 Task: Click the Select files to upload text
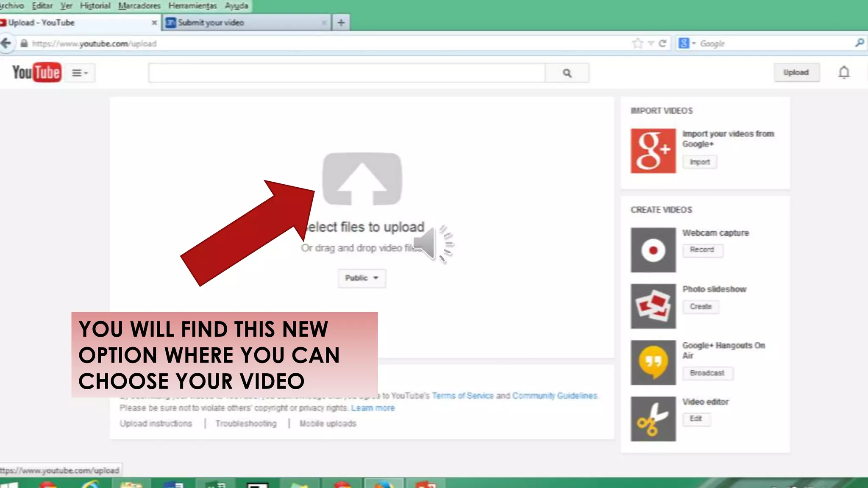click(x=364, y=227)
